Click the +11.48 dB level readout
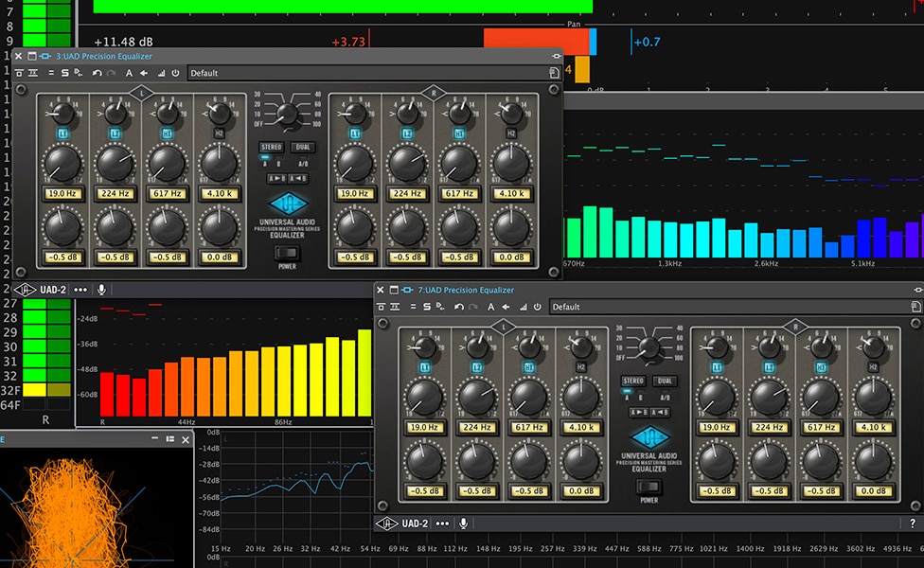This screenshot has width=924, height=568. (124, 42)
